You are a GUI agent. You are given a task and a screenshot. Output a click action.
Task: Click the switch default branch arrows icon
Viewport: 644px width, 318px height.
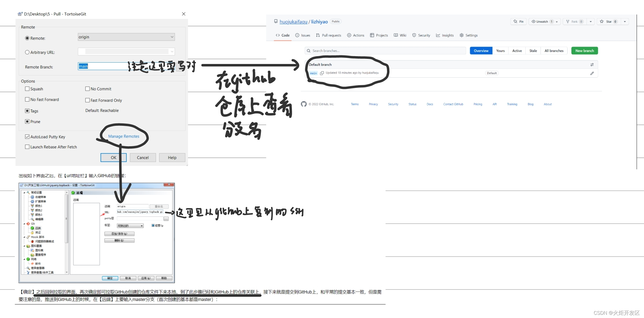pyautogui.click(x=592, y=65)
